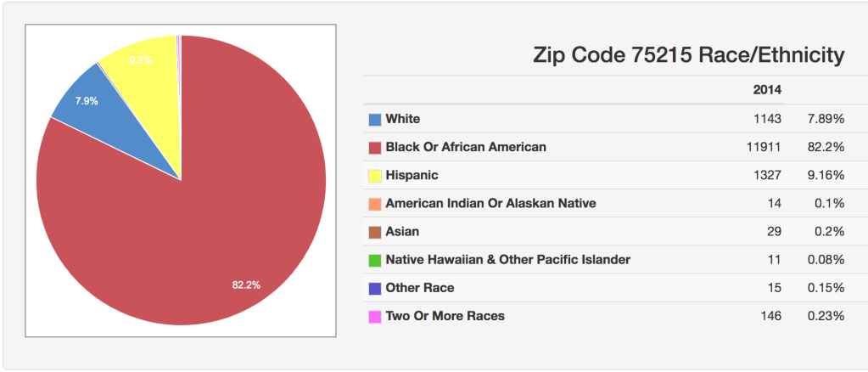Click the Black Or African American red swatch
This screenshot has width=868, height=372.
point(375,148)
